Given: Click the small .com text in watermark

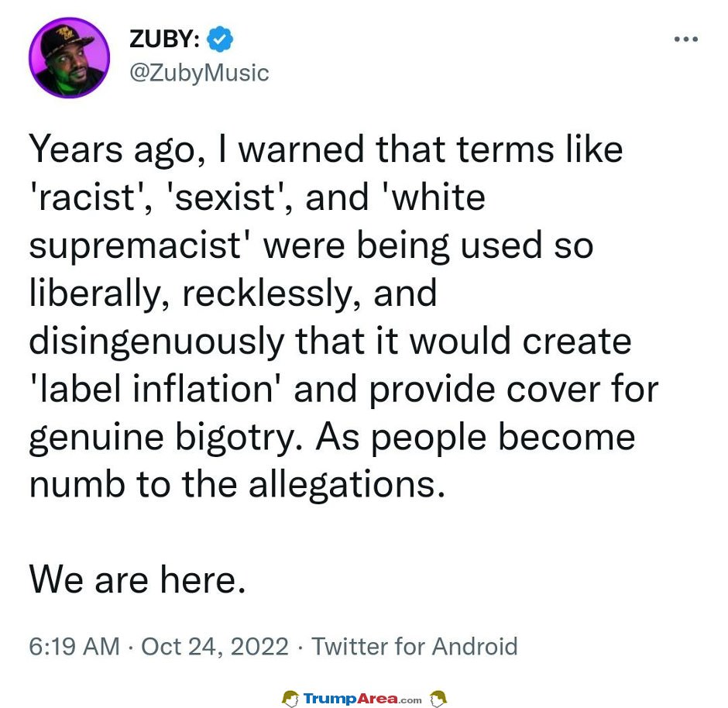Looking at the screenshot, I should (x=410, y=700).
